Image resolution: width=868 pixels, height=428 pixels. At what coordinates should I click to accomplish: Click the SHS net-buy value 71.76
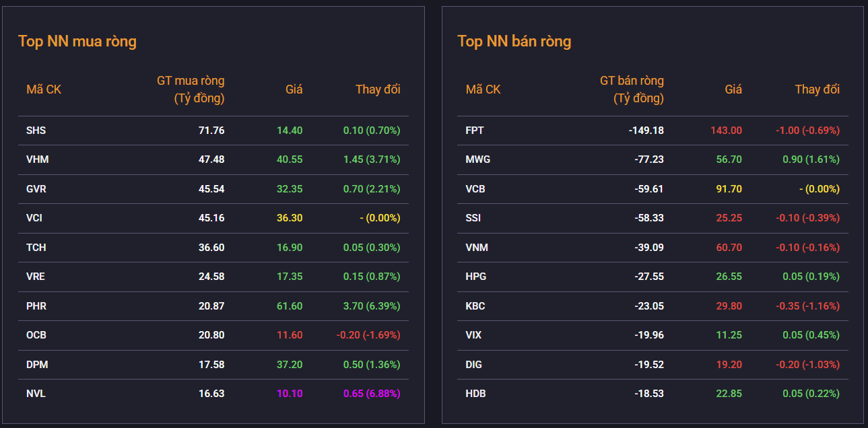[x=211, y=131]
